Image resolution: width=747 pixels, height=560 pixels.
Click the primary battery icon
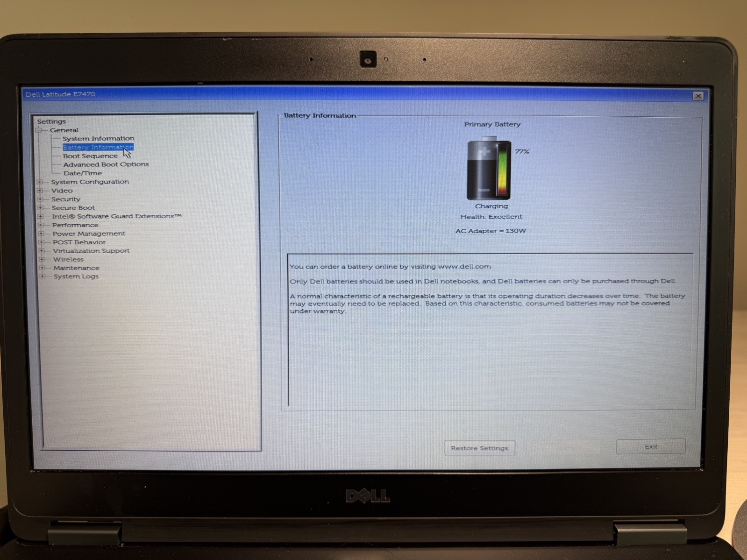(489, 169)
